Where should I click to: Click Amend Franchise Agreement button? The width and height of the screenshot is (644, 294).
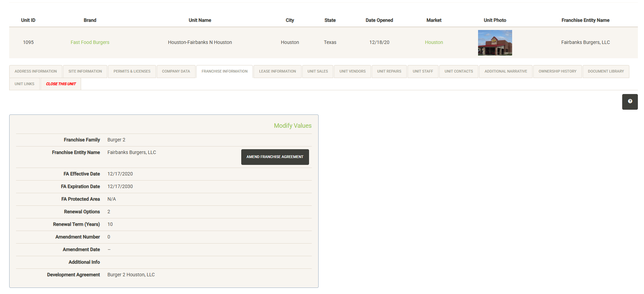[275, 157]
